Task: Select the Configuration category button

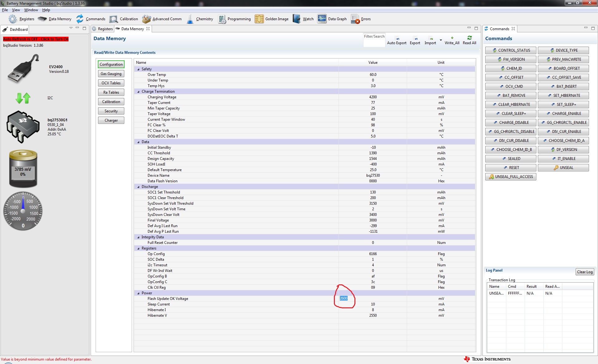Action: (111, 64)
